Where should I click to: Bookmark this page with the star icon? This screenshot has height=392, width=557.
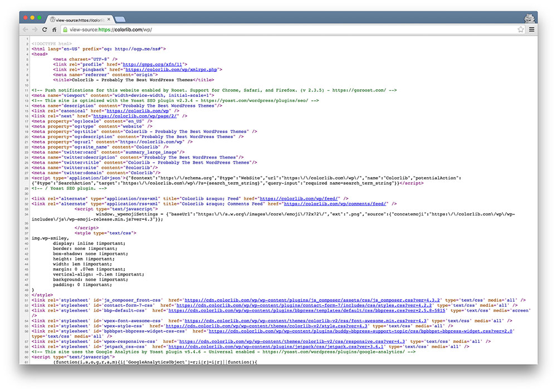521,30
